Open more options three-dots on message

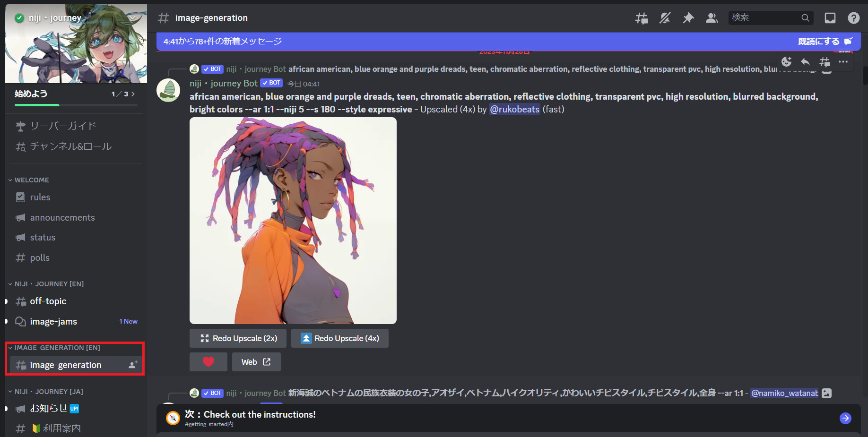(843, 62)
